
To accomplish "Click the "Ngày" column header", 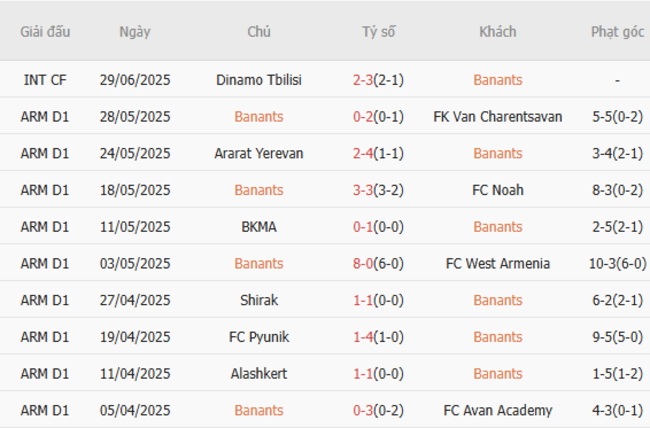I will (135, 32).
